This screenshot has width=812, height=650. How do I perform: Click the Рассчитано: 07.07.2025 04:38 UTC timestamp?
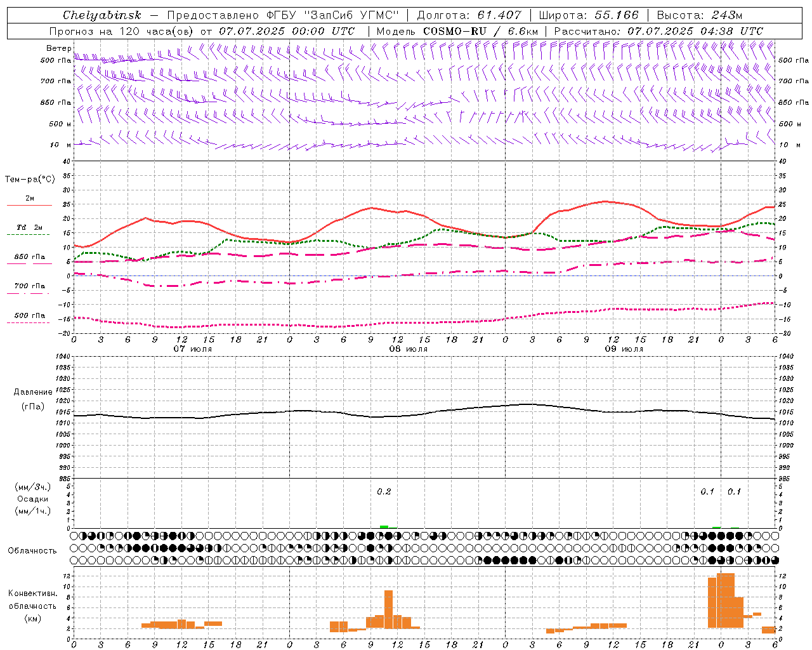(658, 31)
